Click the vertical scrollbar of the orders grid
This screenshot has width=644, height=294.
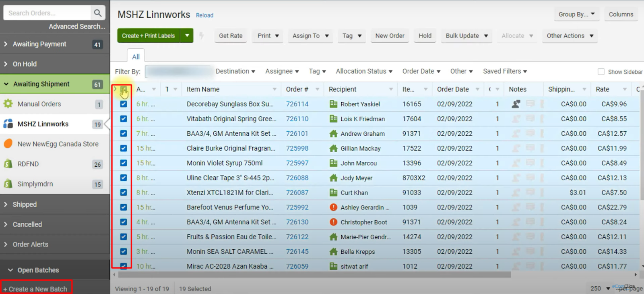[x=642, y=145]
